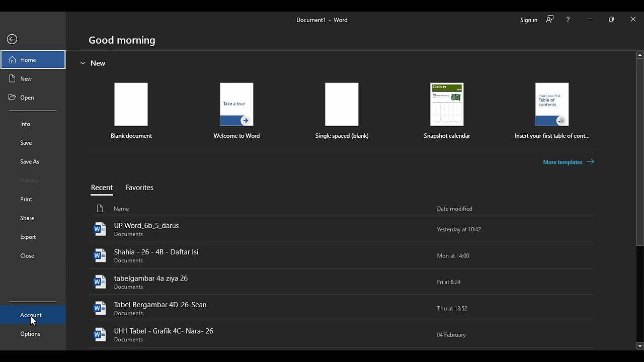Viewport: 644px width, 362px height.
Task: Click Mon at 14:00 date entry
Action: point(453,255)
